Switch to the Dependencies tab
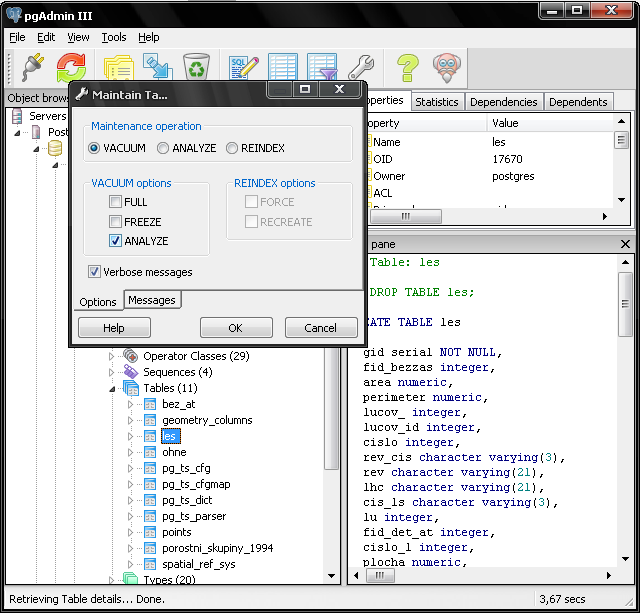 point(504,102)
